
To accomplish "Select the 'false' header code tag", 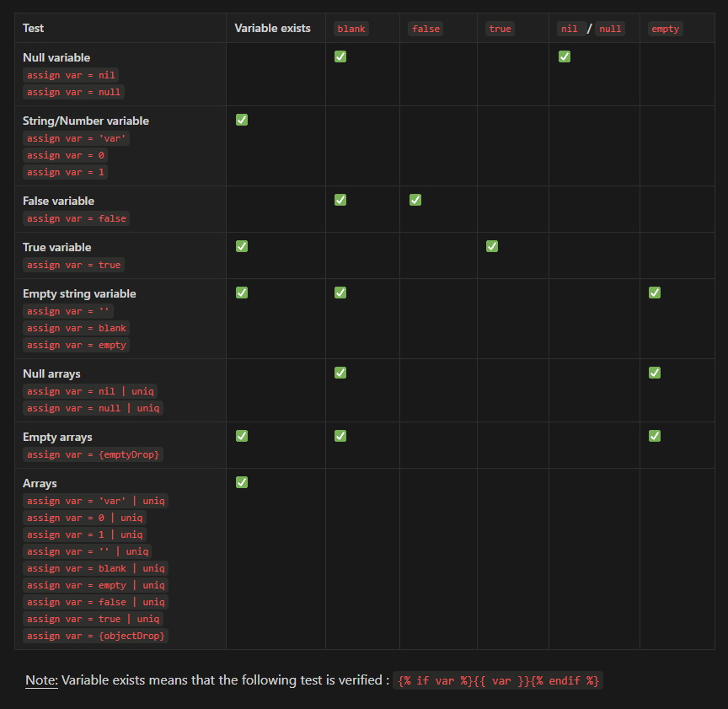I will (x=426, y=29).
